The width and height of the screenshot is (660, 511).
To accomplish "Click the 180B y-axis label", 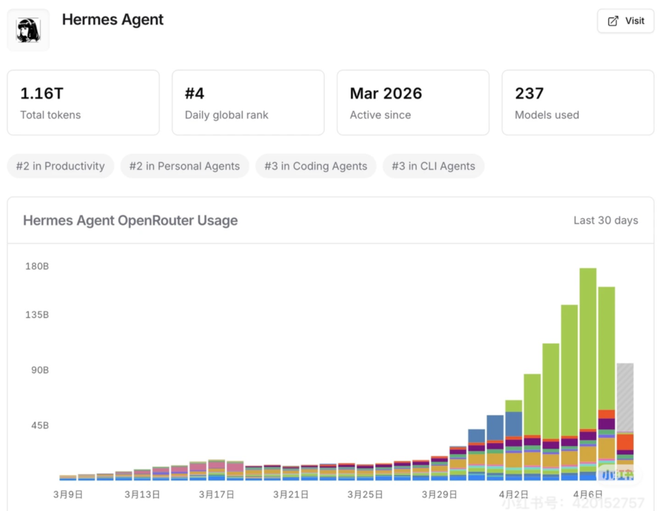I will coord(37,267).
